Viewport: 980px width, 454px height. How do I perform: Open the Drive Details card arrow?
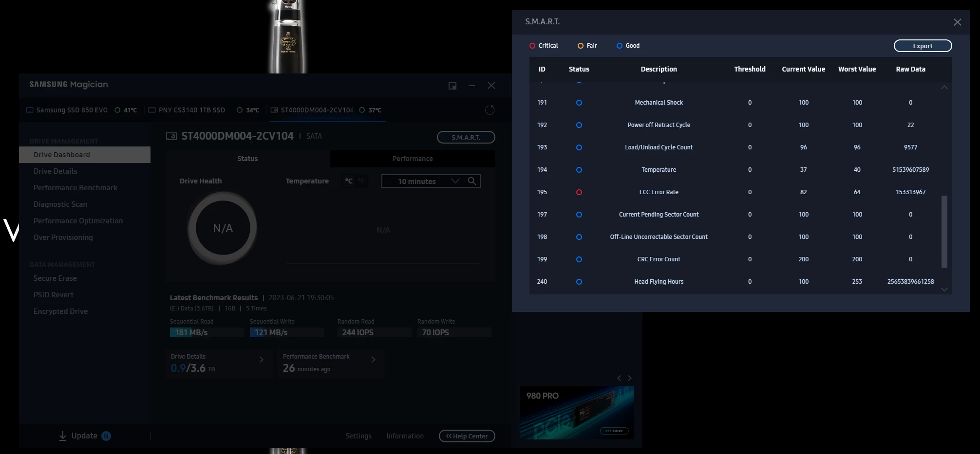[x=262, y=360]
